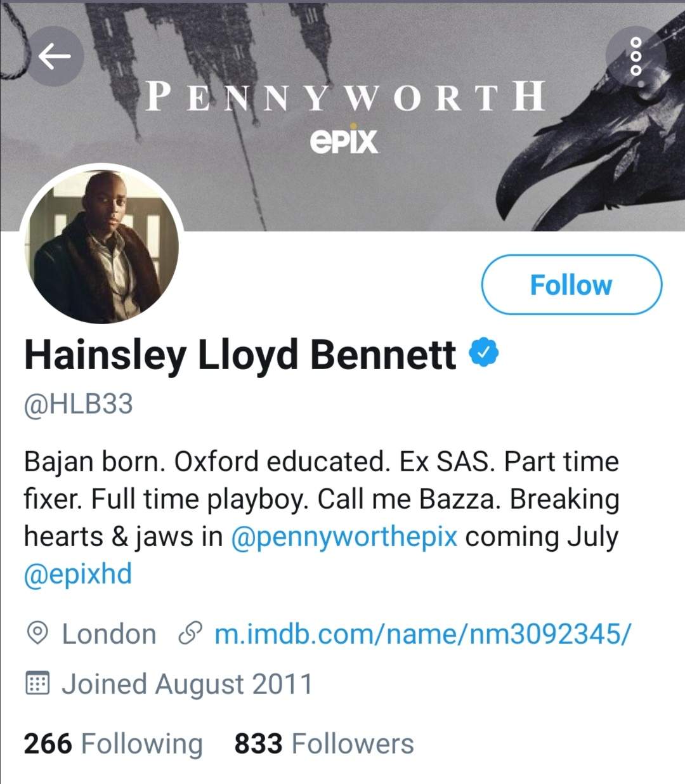Open the circular profile photo
Viewport: 685px width, 784px height.
(x=102, y=245)
